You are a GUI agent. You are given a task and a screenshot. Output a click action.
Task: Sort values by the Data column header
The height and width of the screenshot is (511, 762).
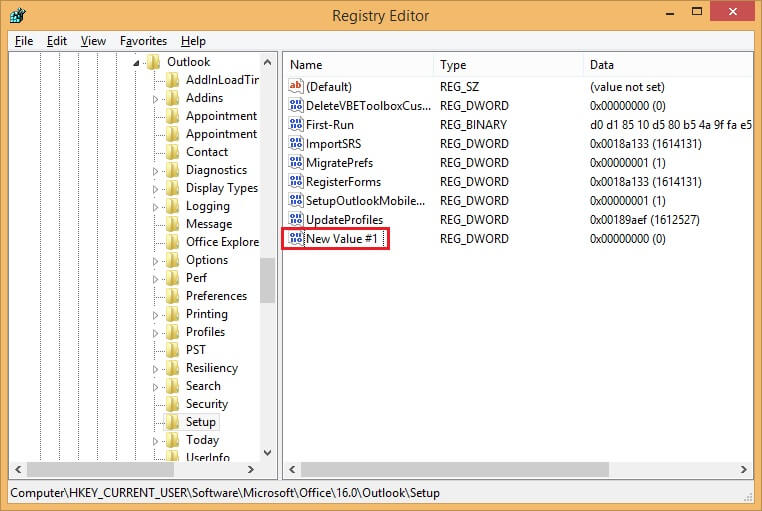tap(669, 65)
